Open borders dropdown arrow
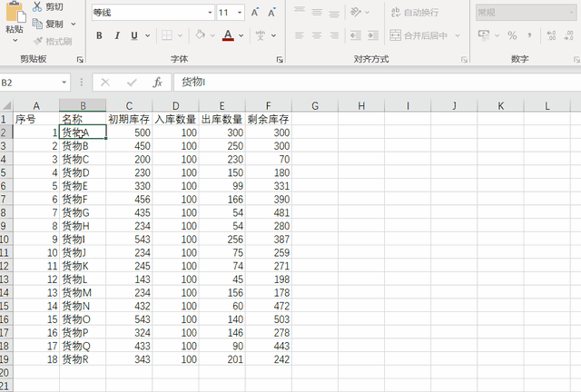Image resolution: width=581 pixels, height=392 pixels. 180,35
